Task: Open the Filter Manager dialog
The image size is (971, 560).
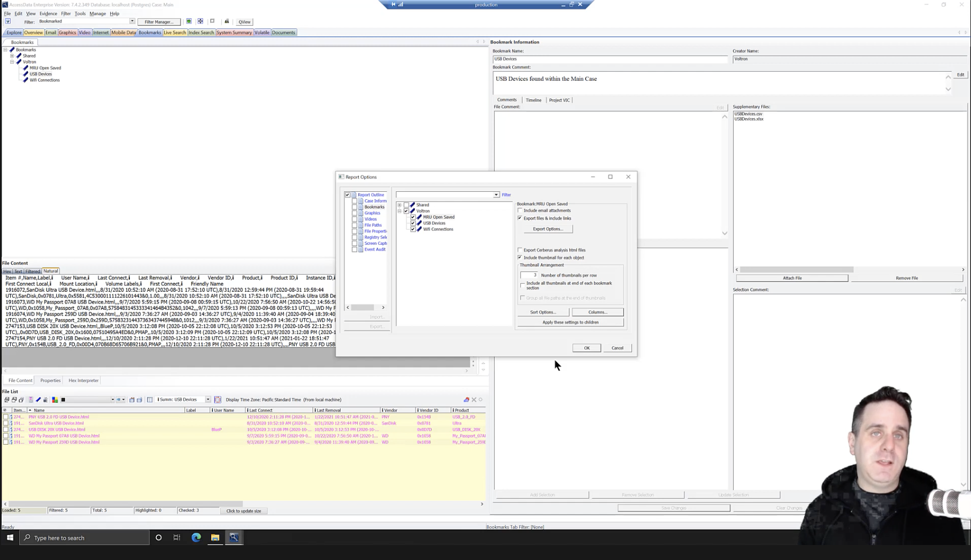Action: pos(159,22)
